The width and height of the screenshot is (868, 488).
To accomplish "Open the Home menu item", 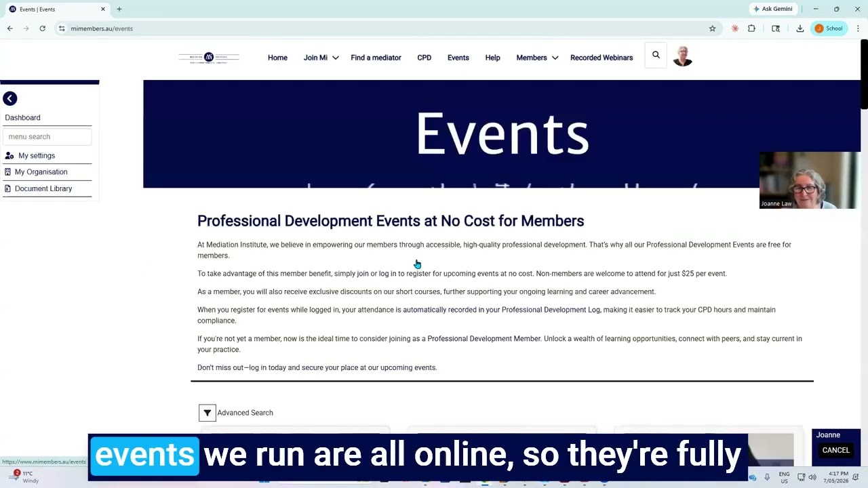I will (x=277, y=58).
